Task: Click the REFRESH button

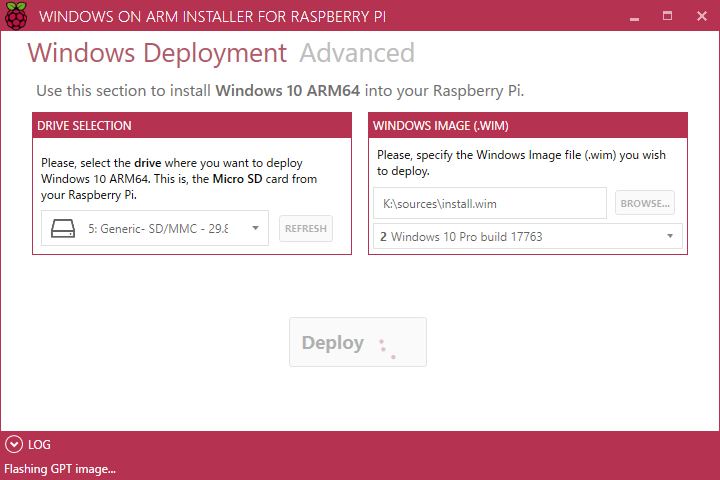Action: point(306,228)
